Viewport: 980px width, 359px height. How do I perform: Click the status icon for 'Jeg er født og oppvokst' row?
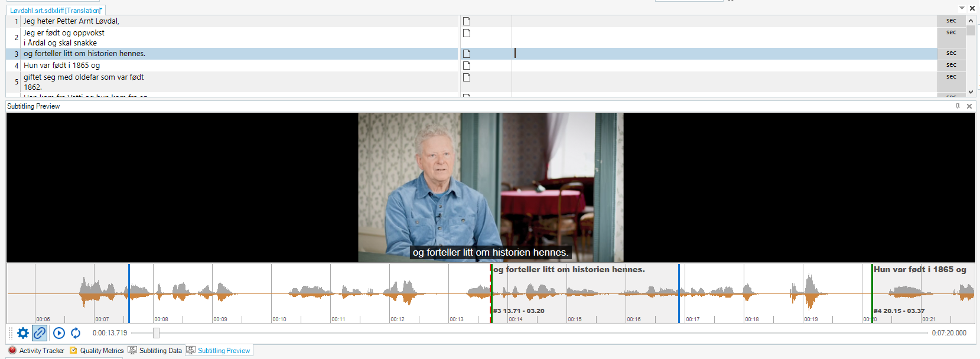(x=467, y=33)
